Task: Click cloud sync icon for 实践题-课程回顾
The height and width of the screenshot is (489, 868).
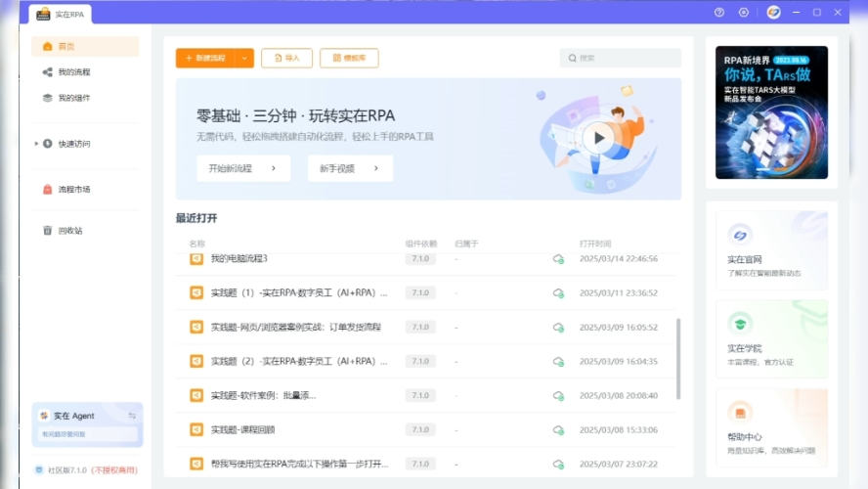Action: click(558, 430)
